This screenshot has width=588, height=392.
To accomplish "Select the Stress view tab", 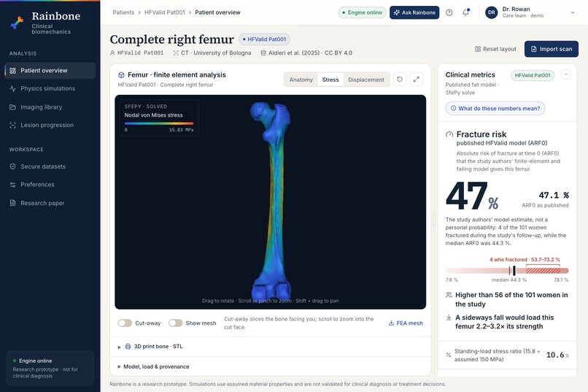I will (330, 80).
